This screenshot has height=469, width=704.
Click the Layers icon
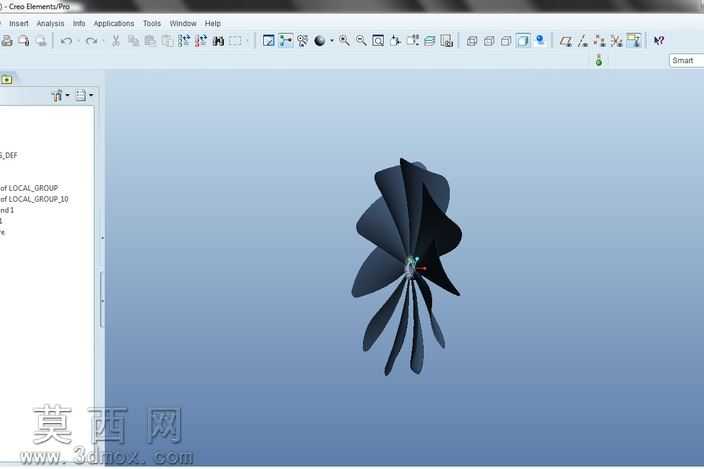pyautogui.click(x=430, y=41)
